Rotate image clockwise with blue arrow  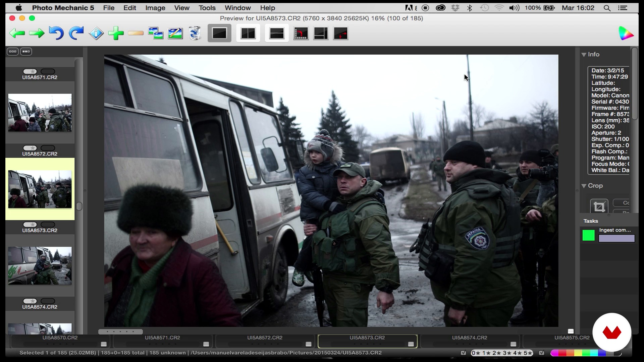(x=76, y=33)
